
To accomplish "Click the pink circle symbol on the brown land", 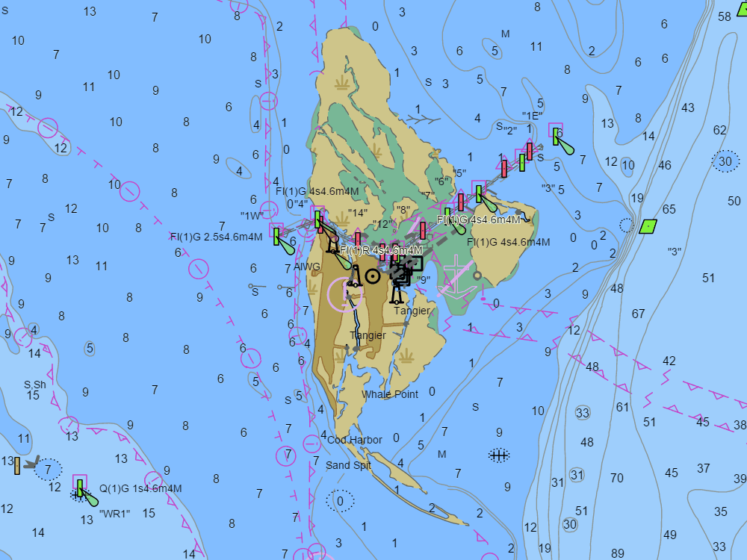I will tap(344, 294).
